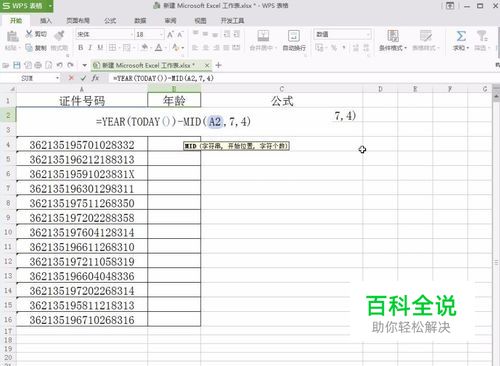
Task: Click the Conditional Formatting (条件格式) icon
Action: coord(393,36)
